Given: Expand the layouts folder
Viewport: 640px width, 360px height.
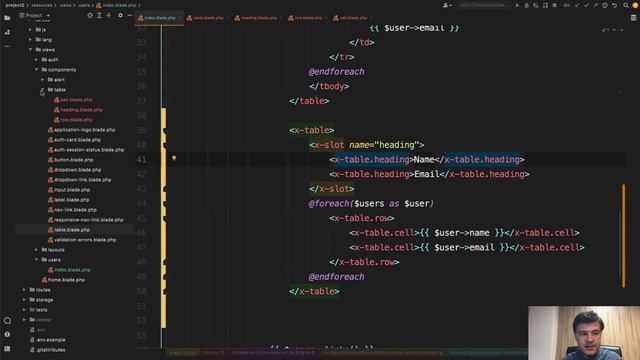Looking at the screenshot, I should tap(36, 250).
